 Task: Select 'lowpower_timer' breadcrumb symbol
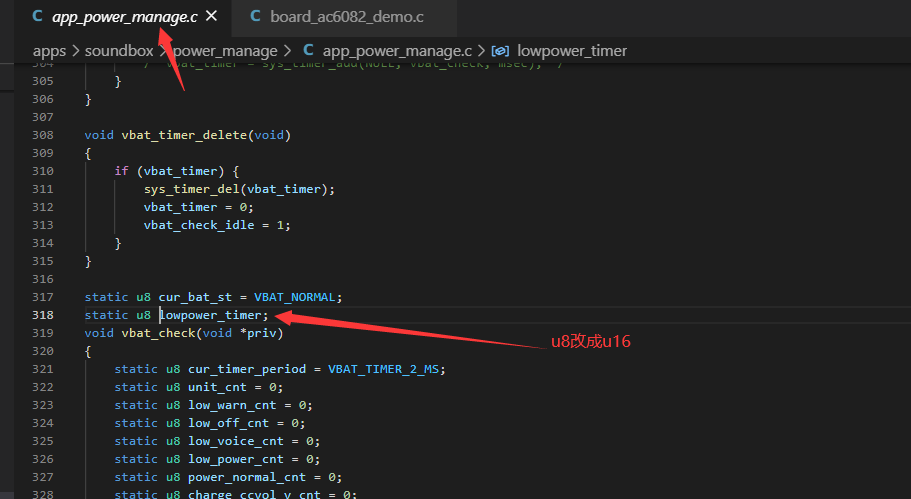572,51
